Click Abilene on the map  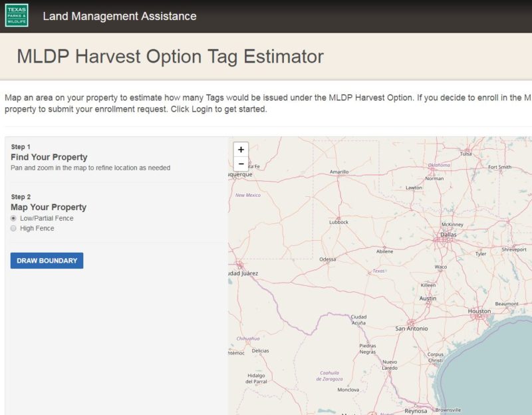384,251
